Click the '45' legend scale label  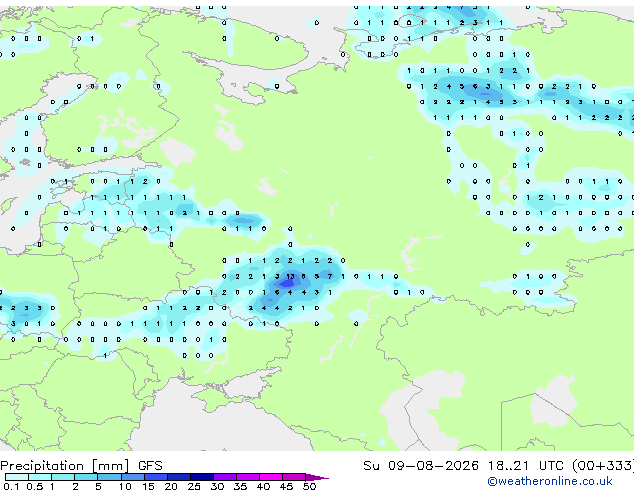pyautogui.click(x=286, y=486)
